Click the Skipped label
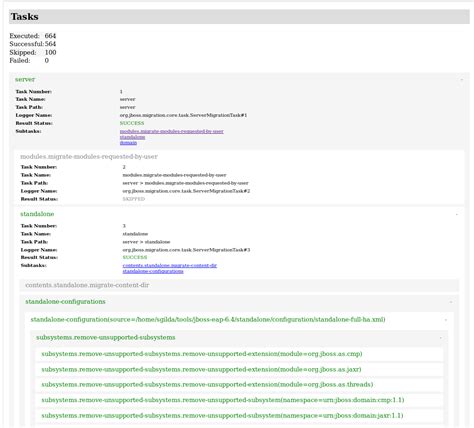474x428 pixels. [x=23, y=52]
